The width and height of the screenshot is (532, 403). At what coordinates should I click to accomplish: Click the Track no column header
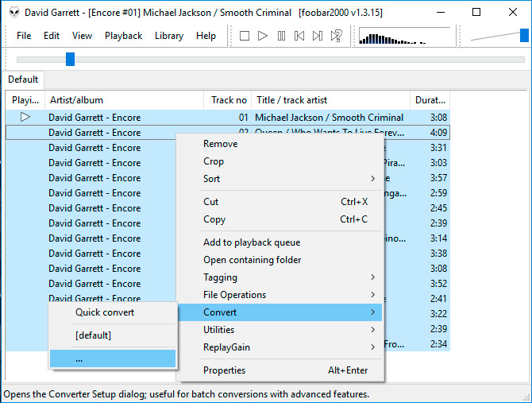tap(228, 100)
